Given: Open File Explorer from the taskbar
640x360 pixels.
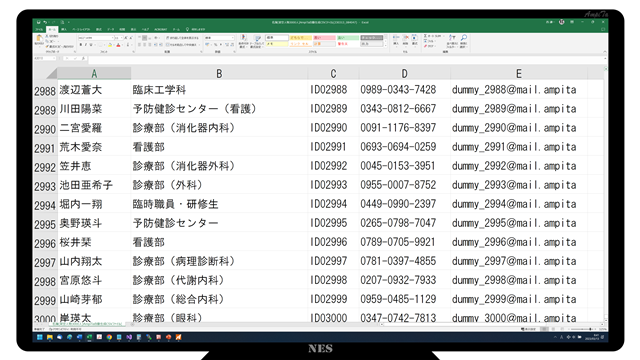Looking at the screenshot, I should coord(50,337).
